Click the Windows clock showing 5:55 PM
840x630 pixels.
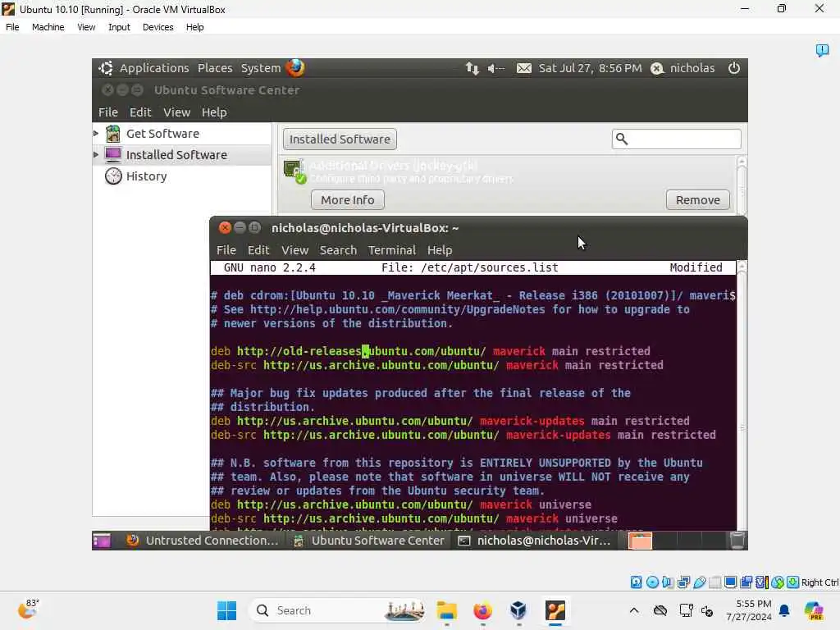pos(748,610)
